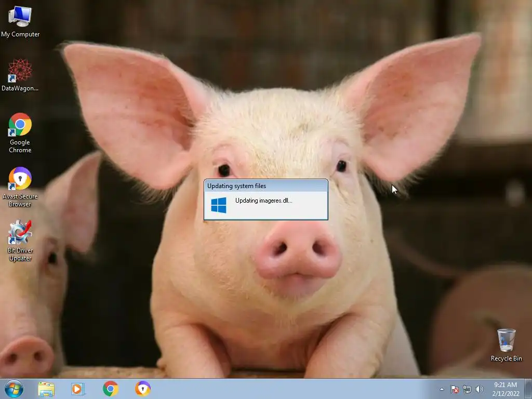The width and height of the screenshot is (532, 399).
Task: Launch Google Chrome from the taskbar
Action: [110, 389]
